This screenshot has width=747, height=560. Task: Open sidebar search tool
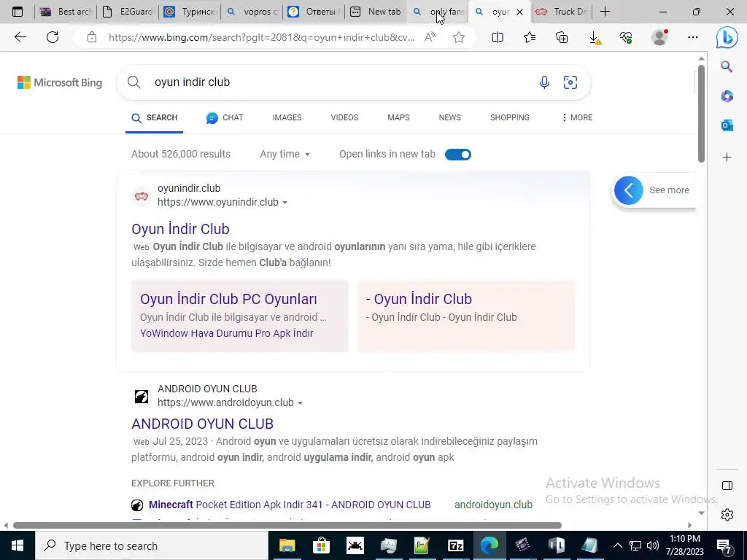(727, 66)
